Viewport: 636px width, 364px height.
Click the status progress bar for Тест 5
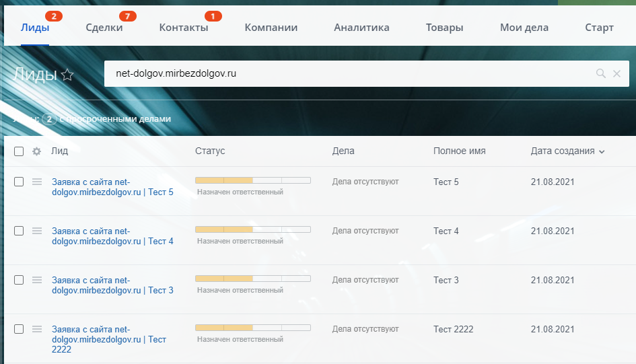pos(252,180)
